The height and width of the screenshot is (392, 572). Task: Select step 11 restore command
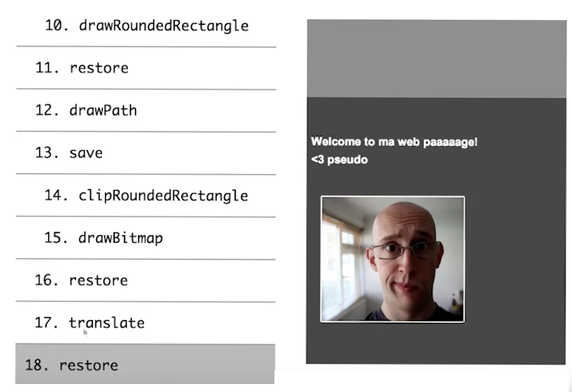(146, 68)
